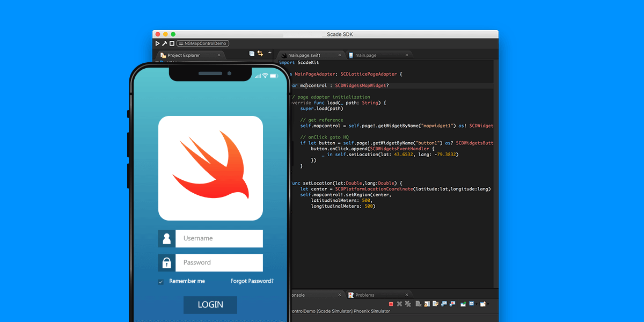644x322 pixels.
Task: Open Display Selected Console dropdown arrow
Action: click(477, 304)
